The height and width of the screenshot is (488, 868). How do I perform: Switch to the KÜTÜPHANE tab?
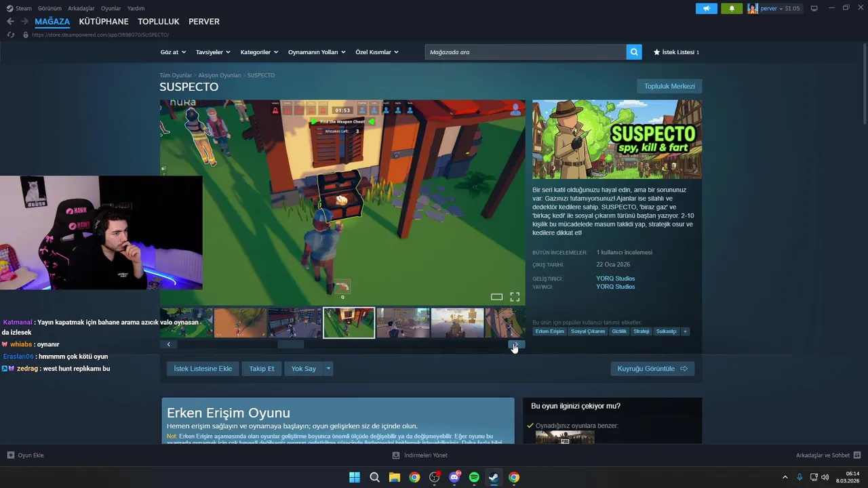point(104,22)
